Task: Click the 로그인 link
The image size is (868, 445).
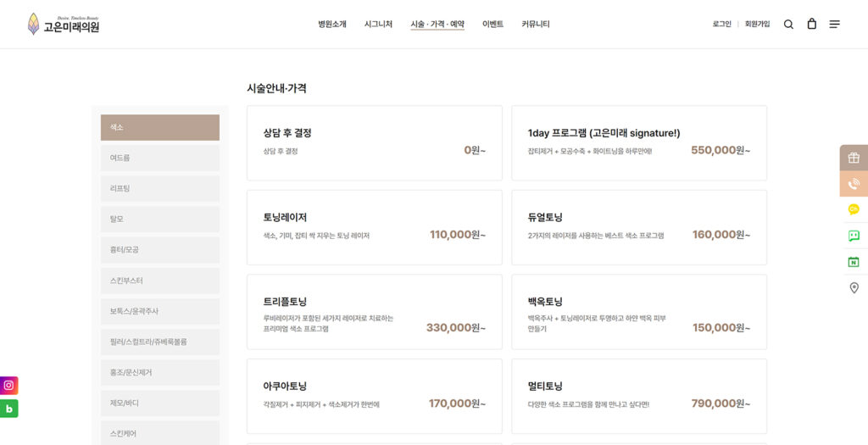Action: click(x=721, y=25)
